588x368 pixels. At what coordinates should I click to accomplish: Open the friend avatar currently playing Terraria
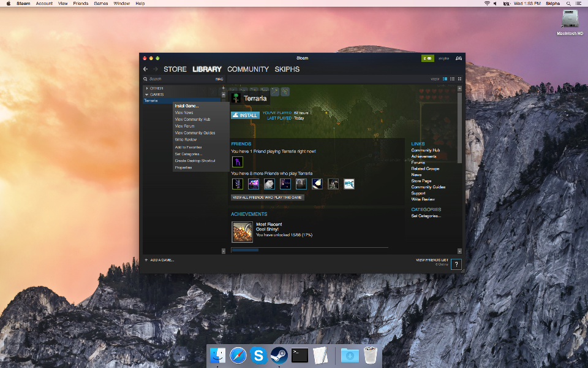(x=238, y=162)
